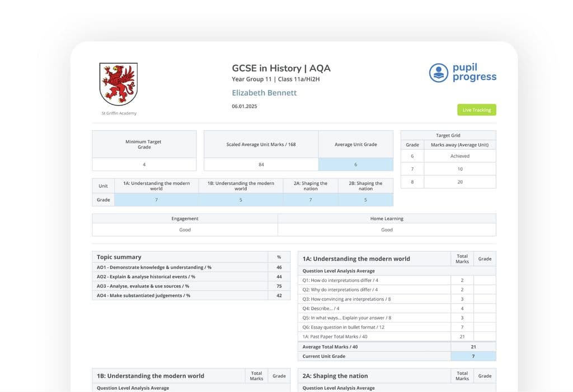Click the Average Total Marks / 40 row
This screenshot has height=392, width=573.
tap(397, 347)
